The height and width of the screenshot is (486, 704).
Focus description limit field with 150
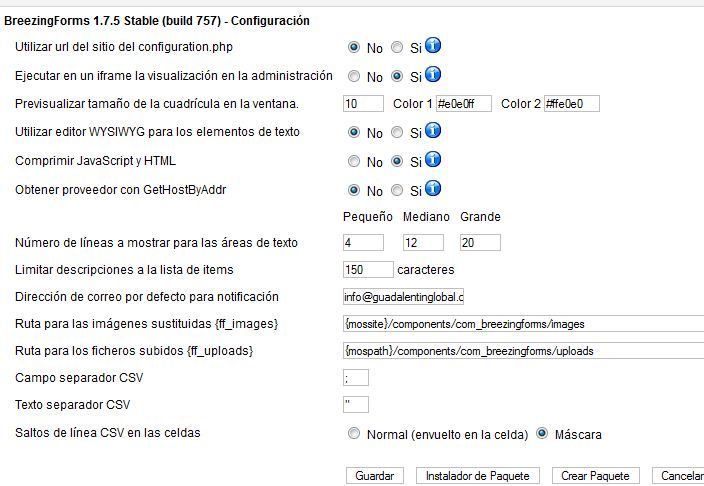click(x=368, y=270)
